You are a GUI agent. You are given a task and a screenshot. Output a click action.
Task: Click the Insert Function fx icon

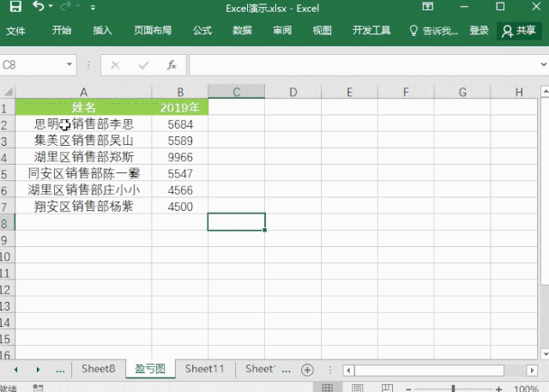(172, 65)
